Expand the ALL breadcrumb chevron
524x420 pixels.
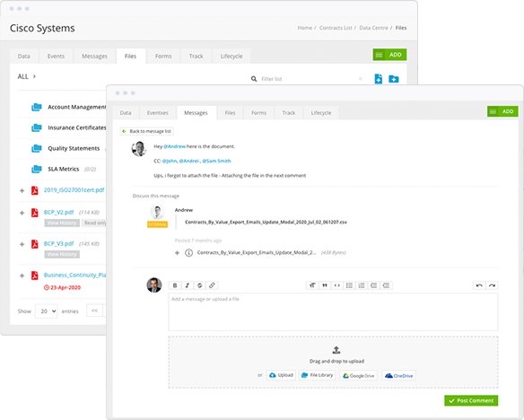click(x=34, y=76)
